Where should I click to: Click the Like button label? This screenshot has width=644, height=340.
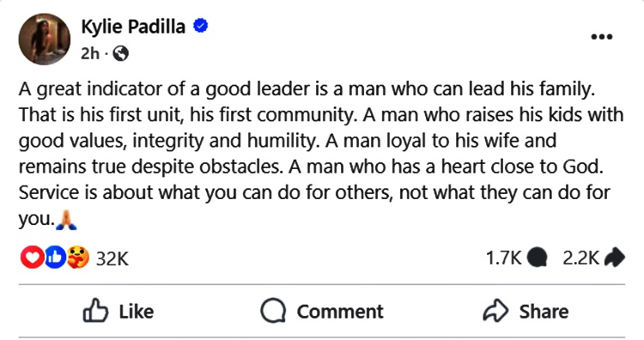[137, 312]
